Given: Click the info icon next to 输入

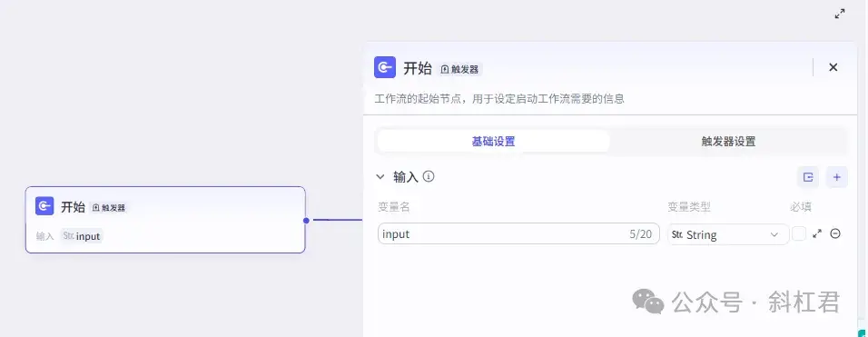Looking at the screenshot, I should pyautogui.click(x=429, y=176).
